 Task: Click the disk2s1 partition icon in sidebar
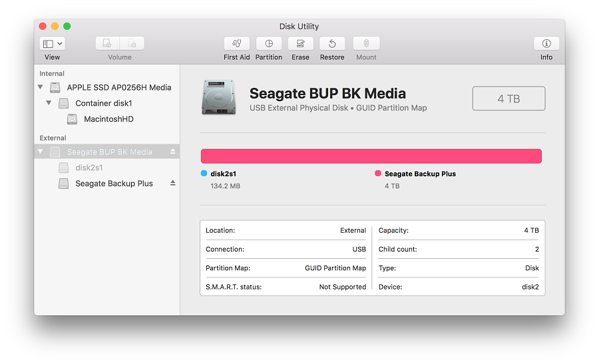click(x=64, y=168)
